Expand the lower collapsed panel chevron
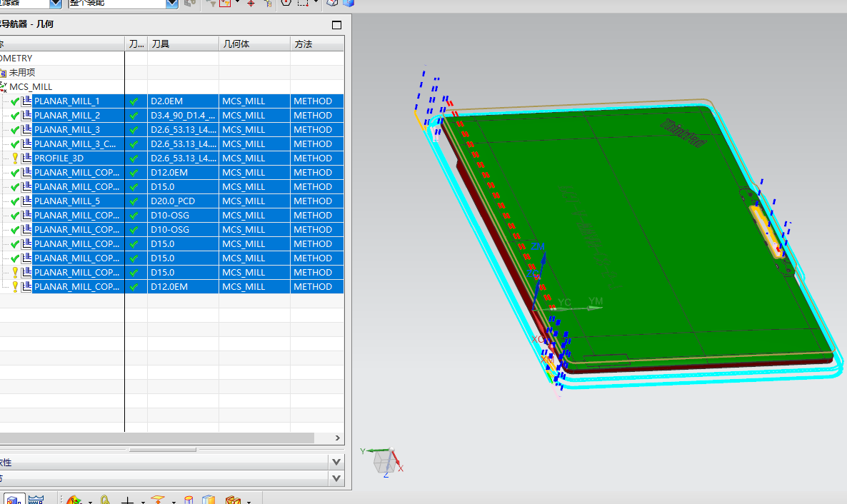 pos(336,478)
